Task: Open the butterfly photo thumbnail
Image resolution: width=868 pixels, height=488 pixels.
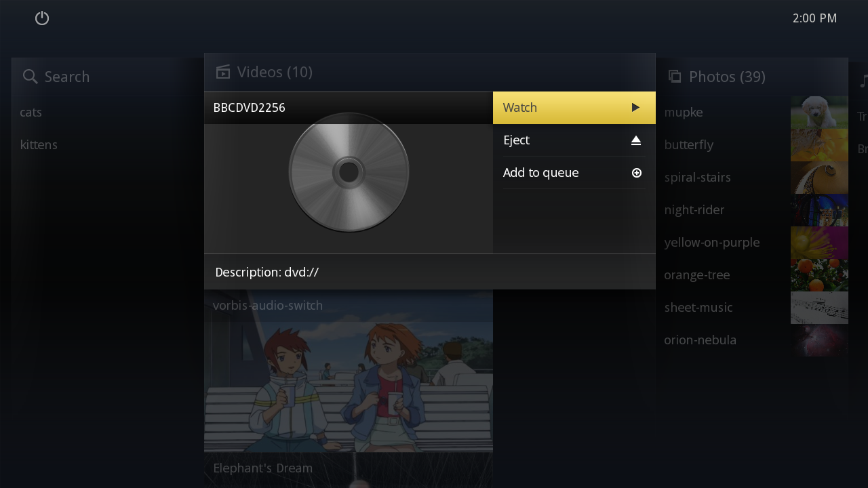Action: [x=819, y=145]
